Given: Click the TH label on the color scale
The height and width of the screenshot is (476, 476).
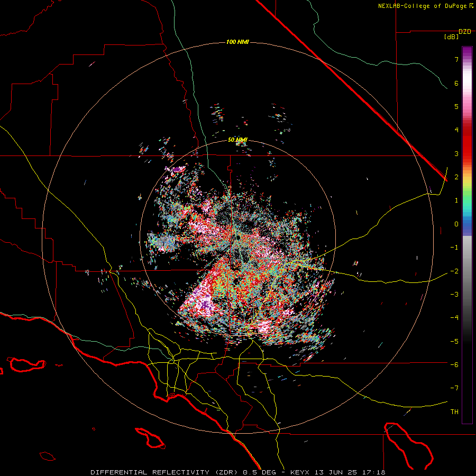Looking at the screenshot, I should pos(454,411).
